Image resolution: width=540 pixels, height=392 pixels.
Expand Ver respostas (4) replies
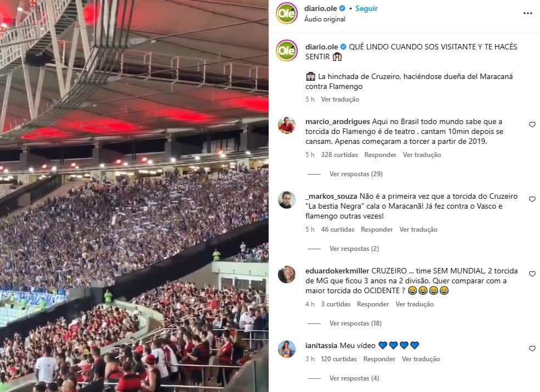[x=354, y=378]
